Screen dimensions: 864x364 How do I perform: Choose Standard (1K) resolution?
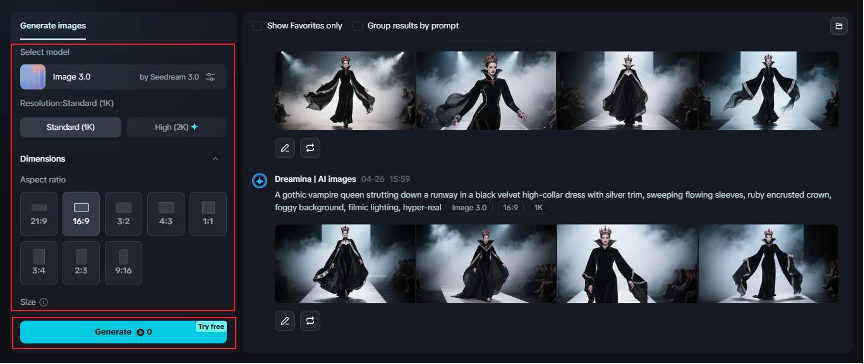pos(71,127)
